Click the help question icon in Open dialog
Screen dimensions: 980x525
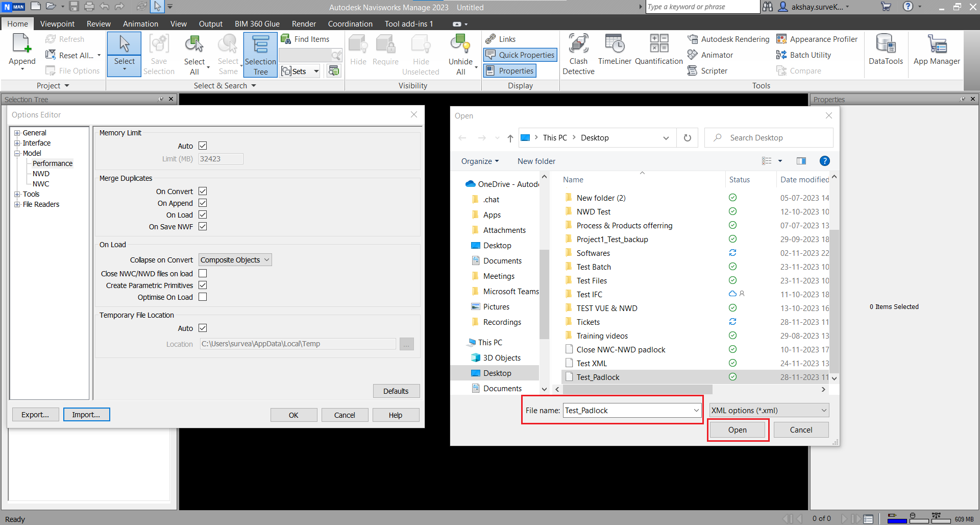click(824, 161)
